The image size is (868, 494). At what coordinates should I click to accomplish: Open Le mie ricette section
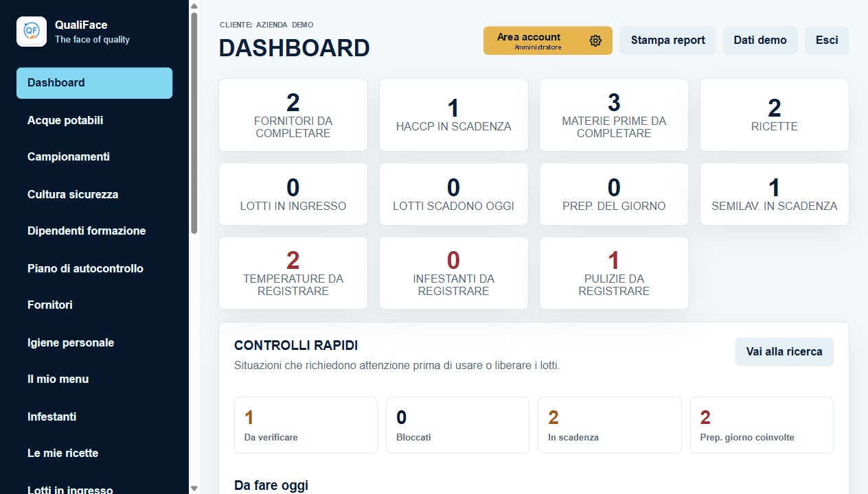coord(94,454)
